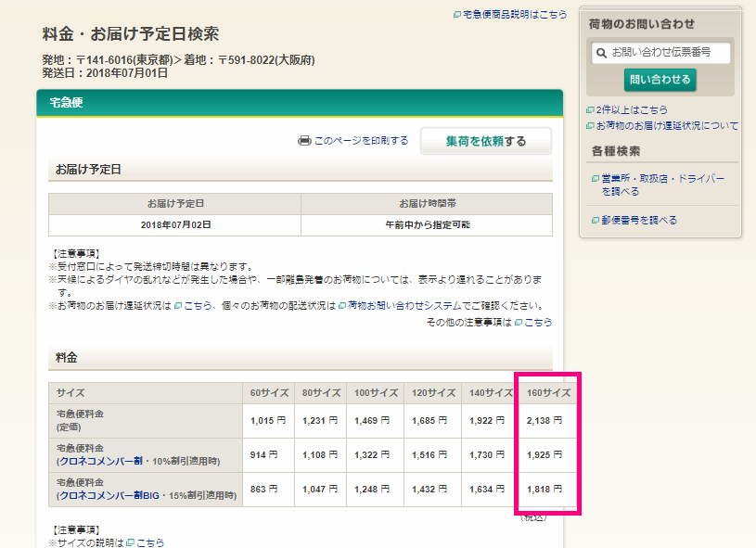Click the window icon before 2件以上はこちら
The image size is (756, 548).
pyautogui.click(x=590, y=110)
